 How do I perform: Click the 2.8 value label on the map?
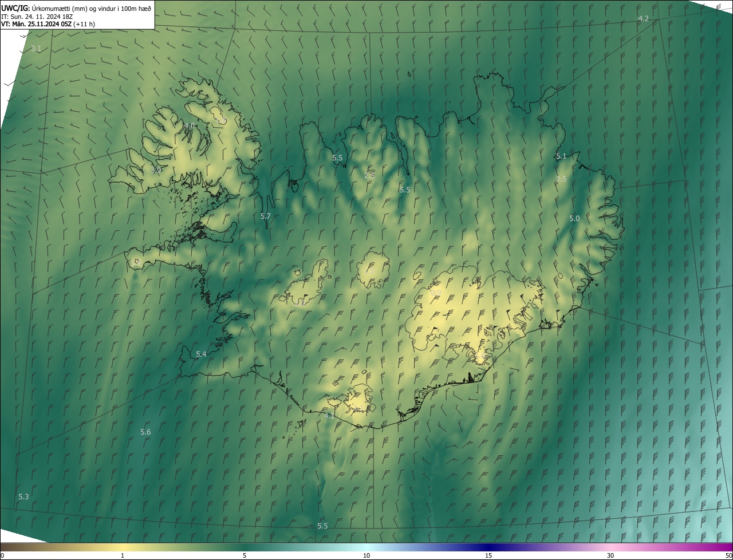(x=369, y=175)
